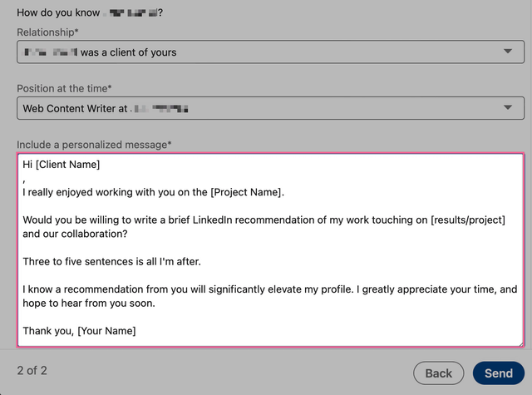Click the 'Position at the time*' label

[64, 88]
